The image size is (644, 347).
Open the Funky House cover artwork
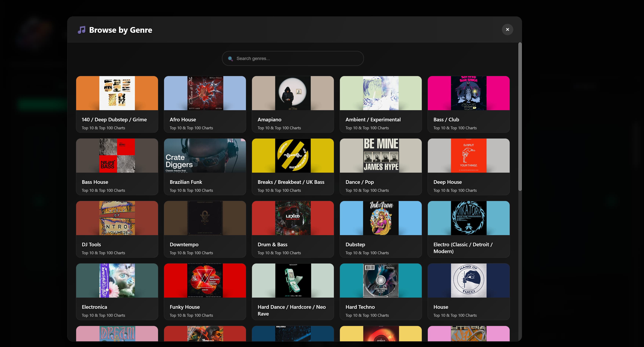click(x=205, y=281)
